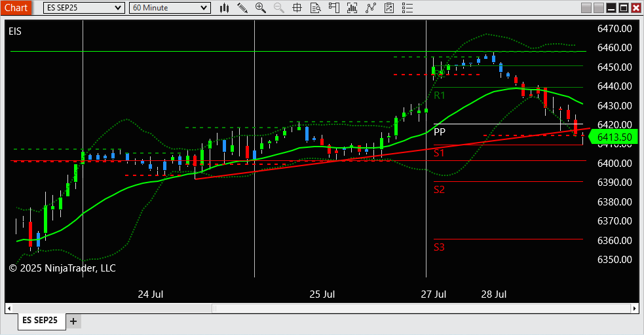644x335 pixels.
Task: Click the 6440.00 price axis value
Action: 615,86
